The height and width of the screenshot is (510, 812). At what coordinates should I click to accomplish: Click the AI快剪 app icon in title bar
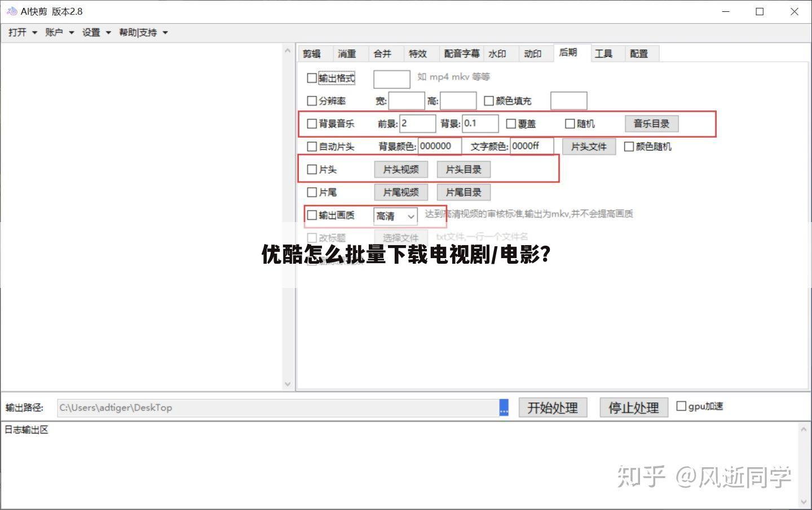pos(11,11)
